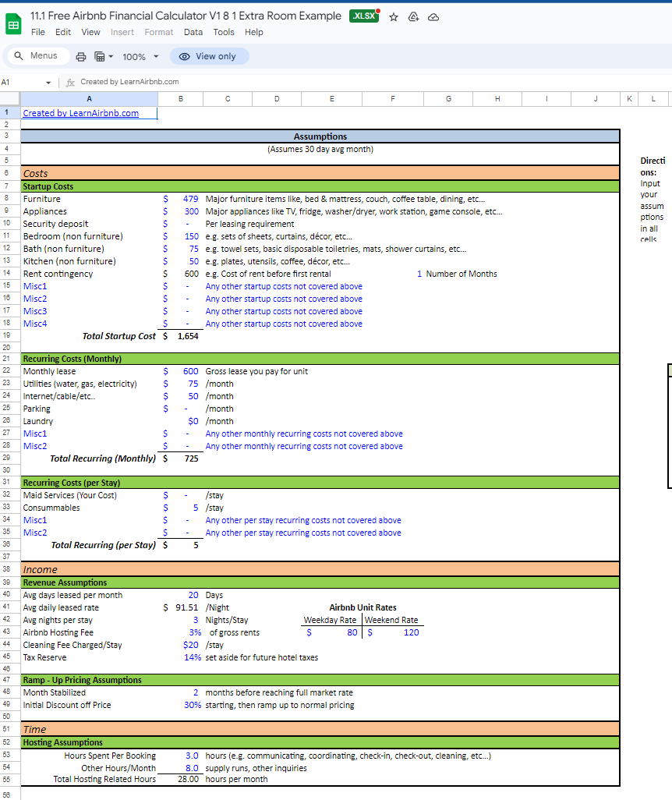
Task: Star this spreadsheet
Action: point(394,17)
